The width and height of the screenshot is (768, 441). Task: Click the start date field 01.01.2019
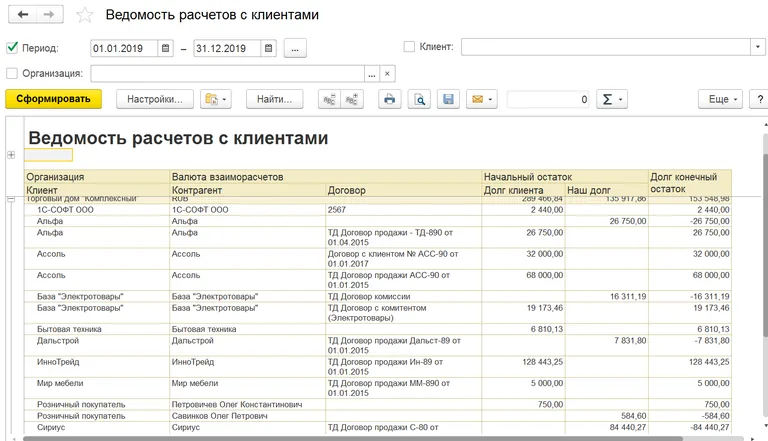coord(124,48)
